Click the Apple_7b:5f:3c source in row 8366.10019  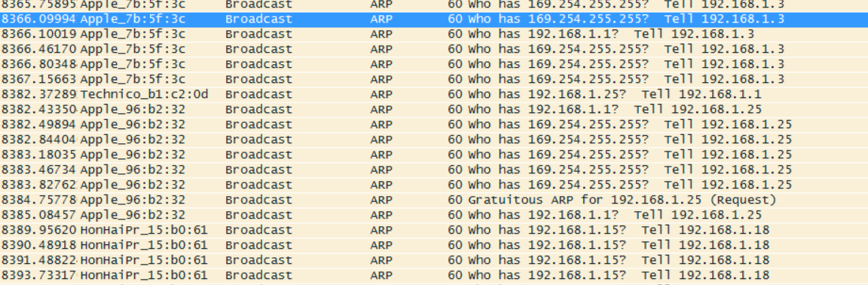coord(133,34)
